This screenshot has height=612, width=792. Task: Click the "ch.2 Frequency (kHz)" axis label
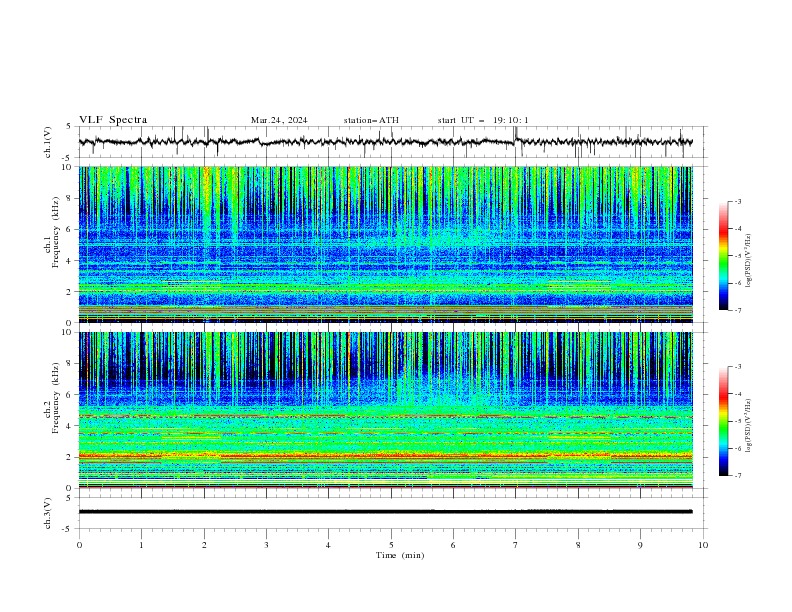click(52, 398)
